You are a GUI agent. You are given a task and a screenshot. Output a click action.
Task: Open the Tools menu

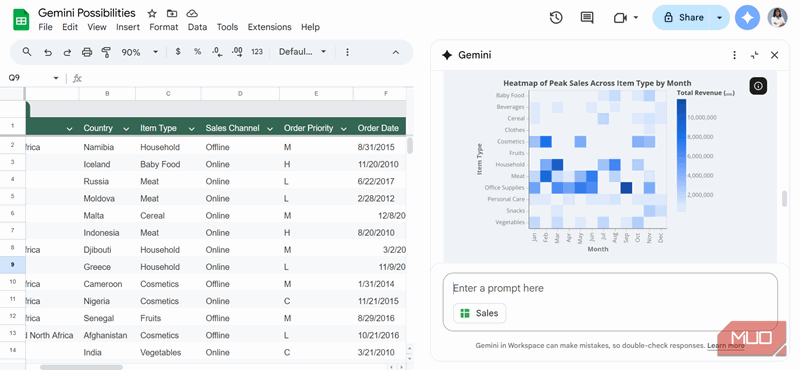click(x=228, y=27)
